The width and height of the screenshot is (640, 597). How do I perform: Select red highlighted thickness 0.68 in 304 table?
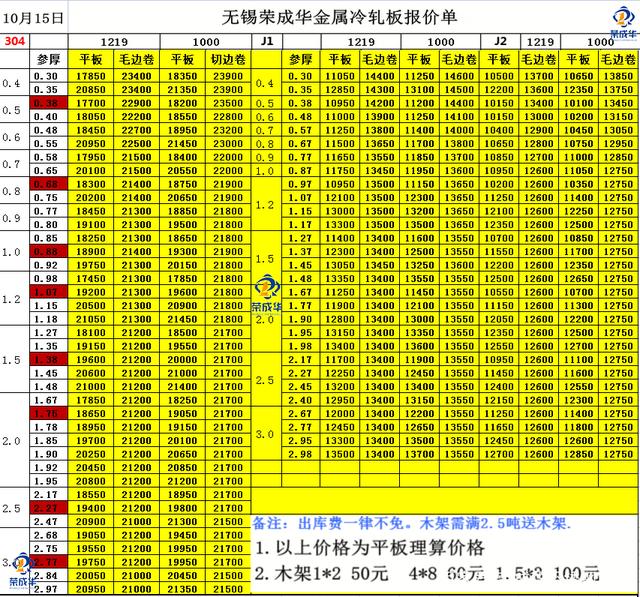pos(49,184)
